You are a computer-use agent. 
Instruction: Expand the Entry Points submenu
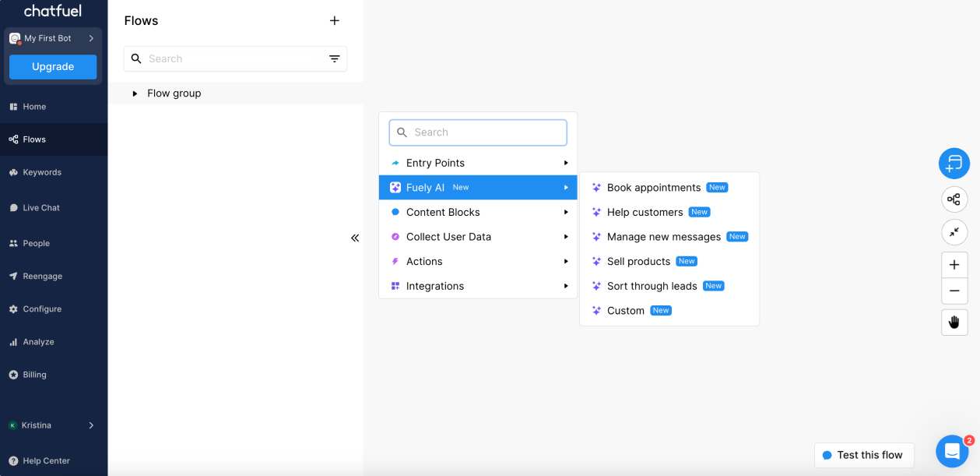478,163
